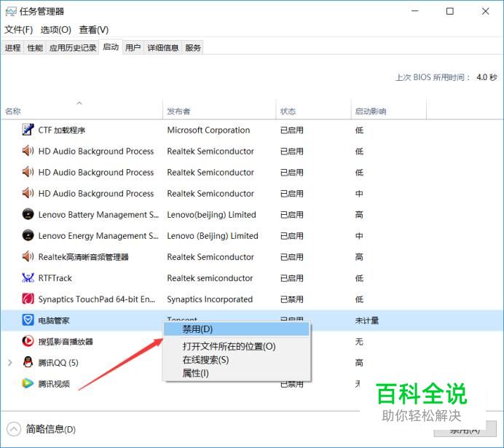The height and width of the screenshot is (448, 504).
Task: Select the Realtek高清晰音频管理器 entry
Action: pyautogui.click(x=83, y=257)
